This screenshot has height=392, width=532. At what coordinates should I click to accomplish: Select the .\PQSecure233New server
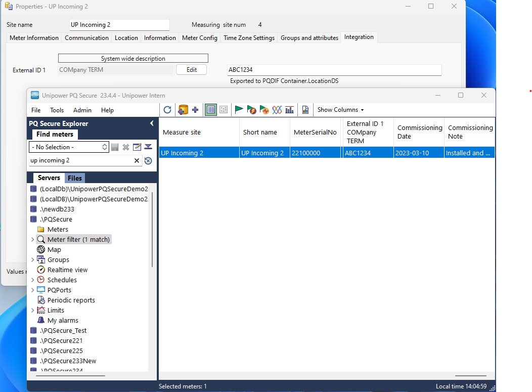tap(68, 361)
